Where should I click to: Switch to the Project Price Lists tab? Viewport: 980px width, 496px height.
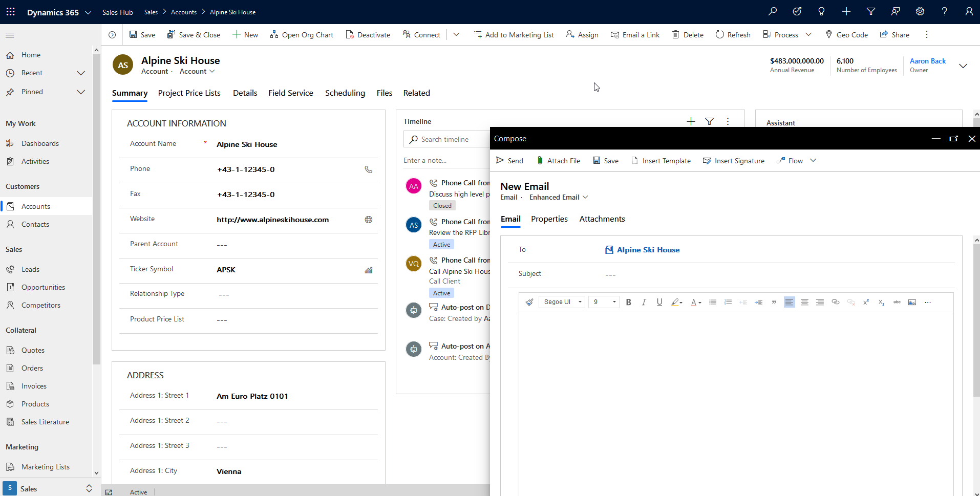click(189, 93)
